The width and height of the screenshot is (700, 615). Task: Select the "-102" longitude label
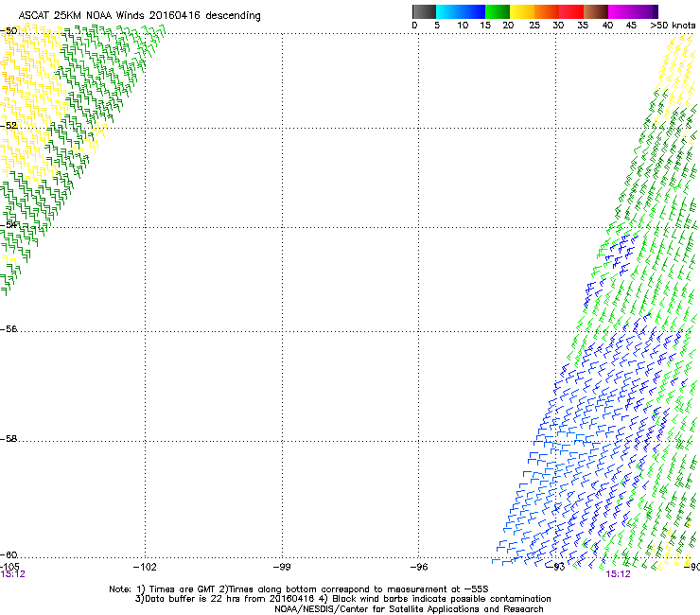(x=145, y=567)
